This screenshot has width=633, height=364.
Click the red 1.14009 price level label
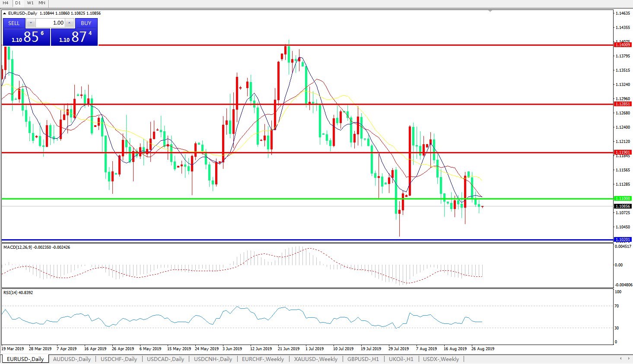623,45
